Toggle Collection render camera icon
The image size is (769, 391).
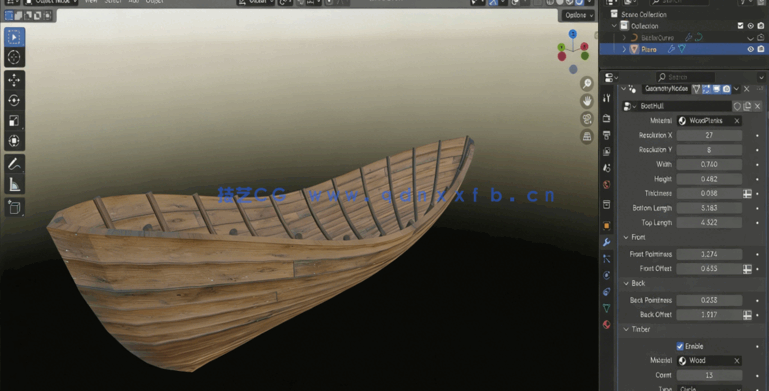(x=761, y=26)
